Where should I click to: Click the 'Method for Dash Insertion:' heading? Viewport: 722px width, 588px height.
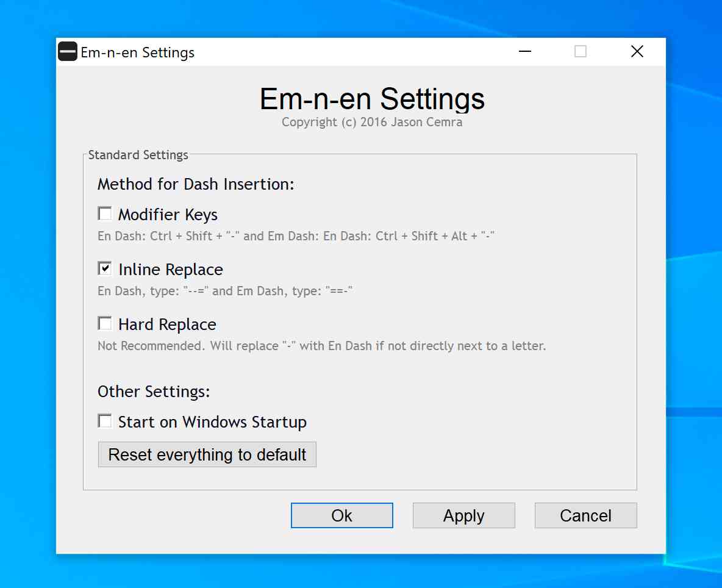196,184
